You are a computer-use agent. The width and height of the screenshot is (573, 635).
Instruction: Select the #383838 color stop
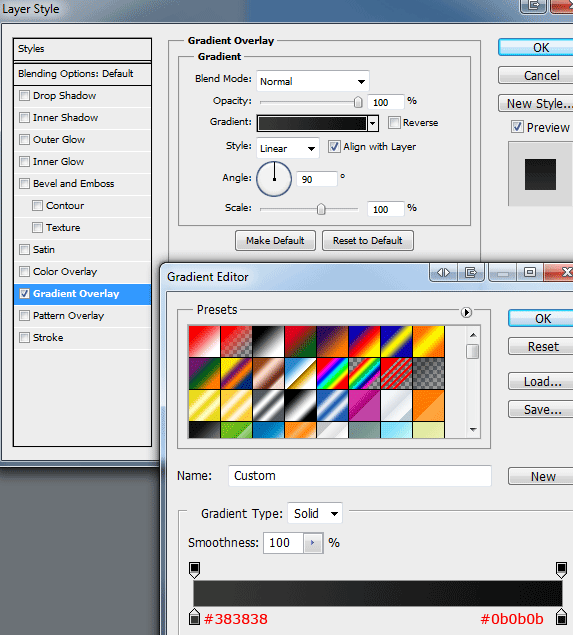(x=194, y=616)
